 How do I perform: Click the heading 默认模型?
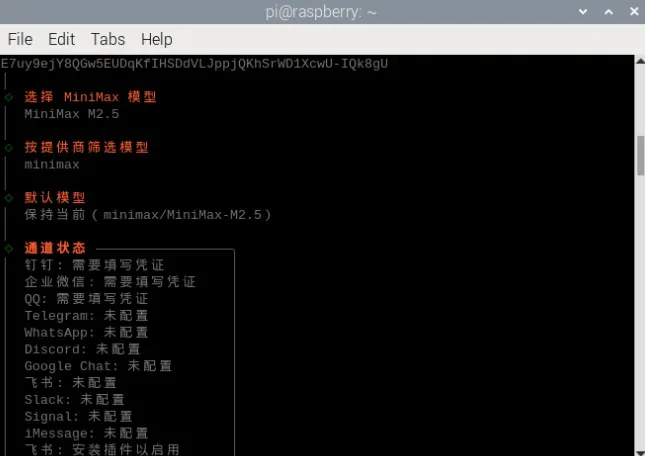55,198
